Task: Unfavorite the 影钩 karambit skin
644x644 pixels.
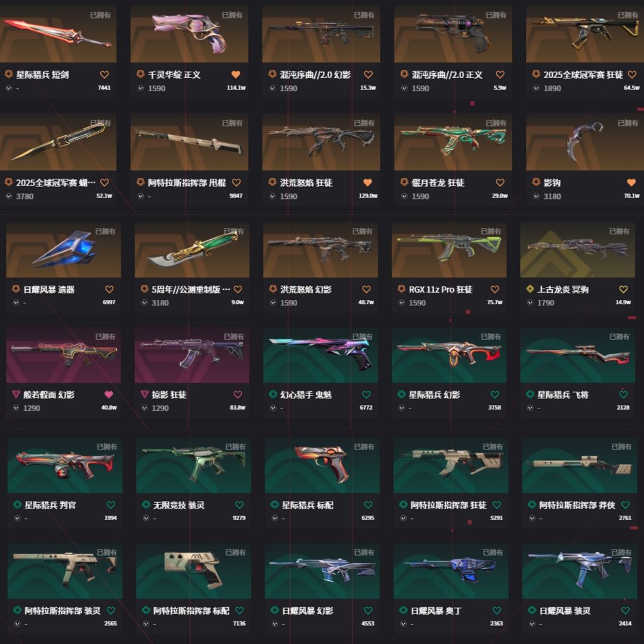Action: (x=631, y=183)
